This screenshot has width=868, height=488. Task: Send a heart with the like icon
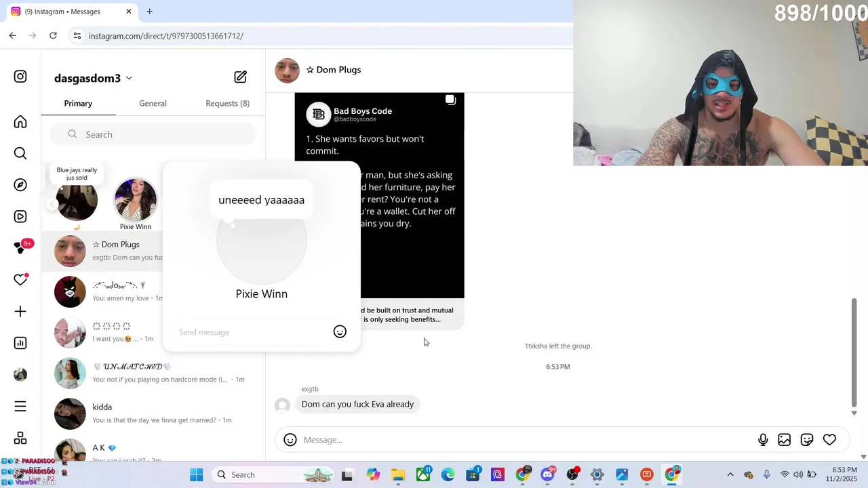tap(829, 440)
